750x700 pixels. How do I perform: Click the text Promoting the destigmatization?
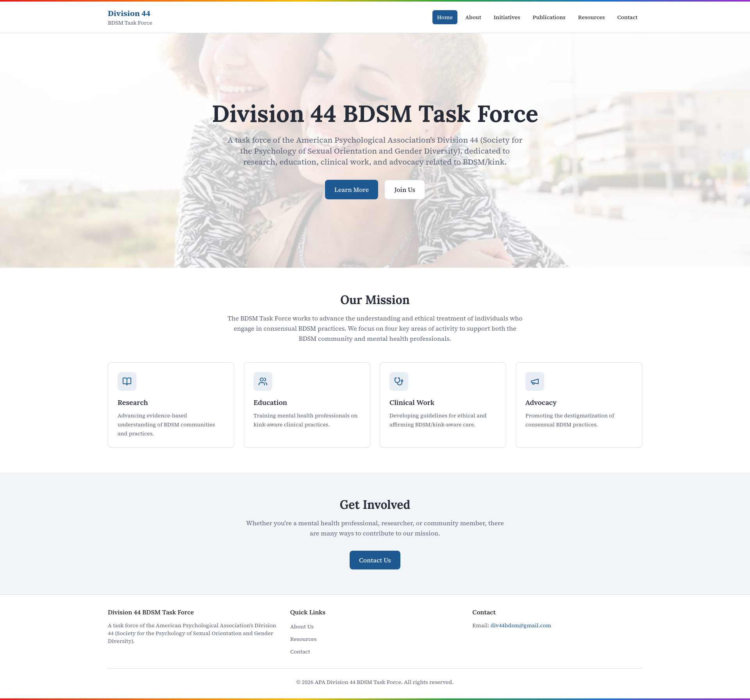tap(570, 420)
